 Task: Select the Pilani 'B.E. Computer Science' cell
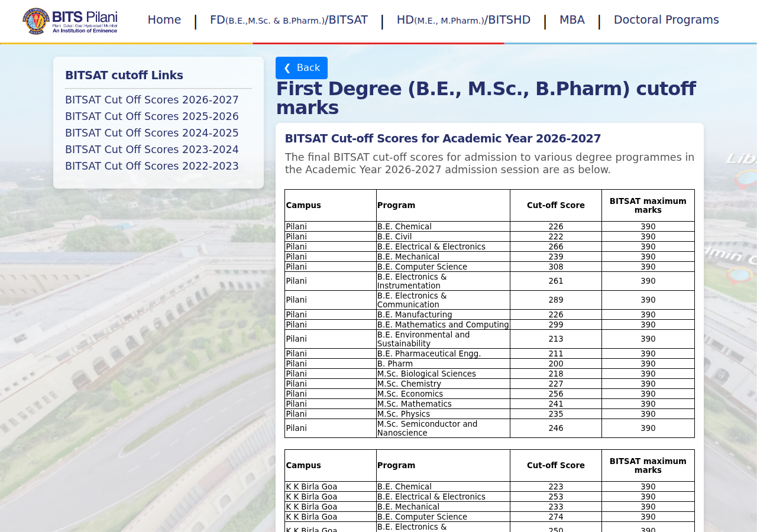point(443,267)
